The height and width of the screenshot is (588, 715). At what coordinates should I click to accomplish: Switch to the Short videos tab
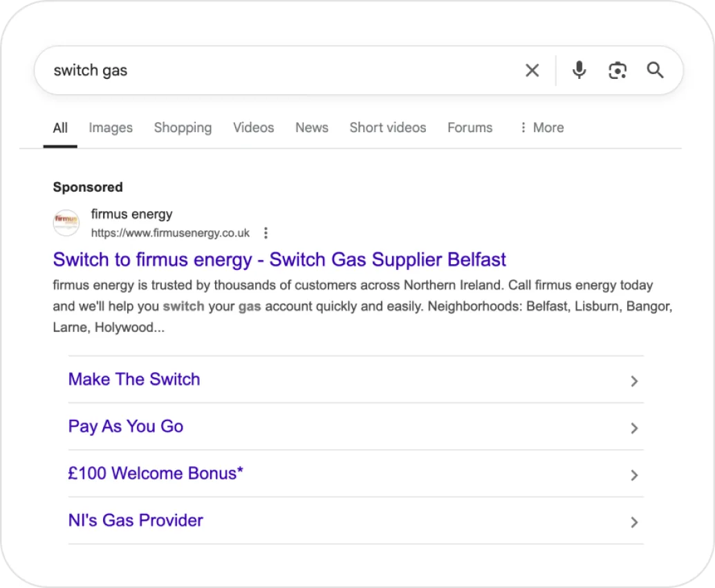[388, 128]
